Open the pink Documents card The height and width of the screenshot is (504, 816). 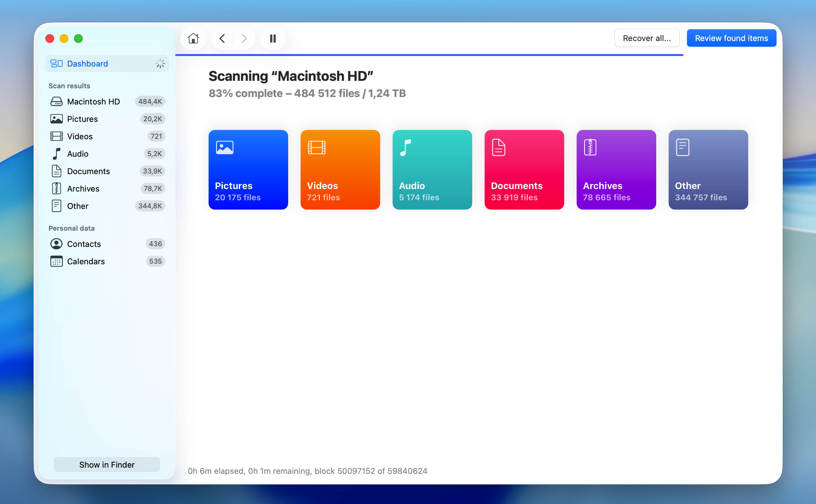[524, 170]
